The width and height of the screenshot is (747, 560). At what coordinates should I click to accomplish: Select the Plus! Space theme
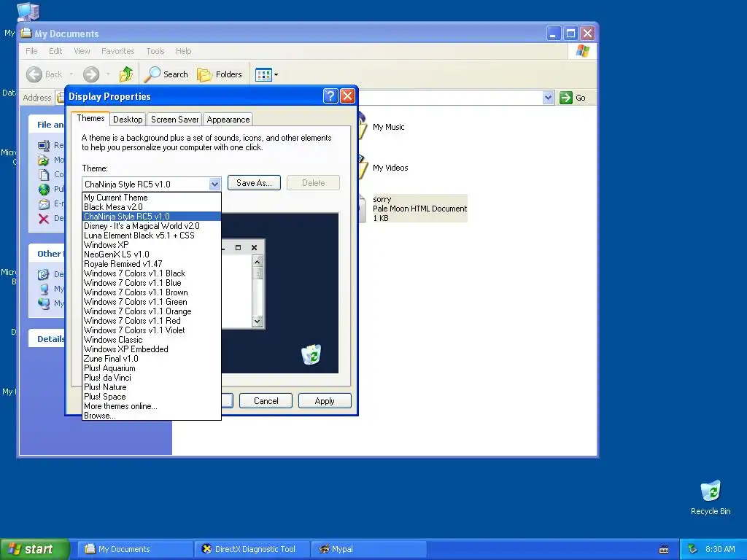pos(152,397)
